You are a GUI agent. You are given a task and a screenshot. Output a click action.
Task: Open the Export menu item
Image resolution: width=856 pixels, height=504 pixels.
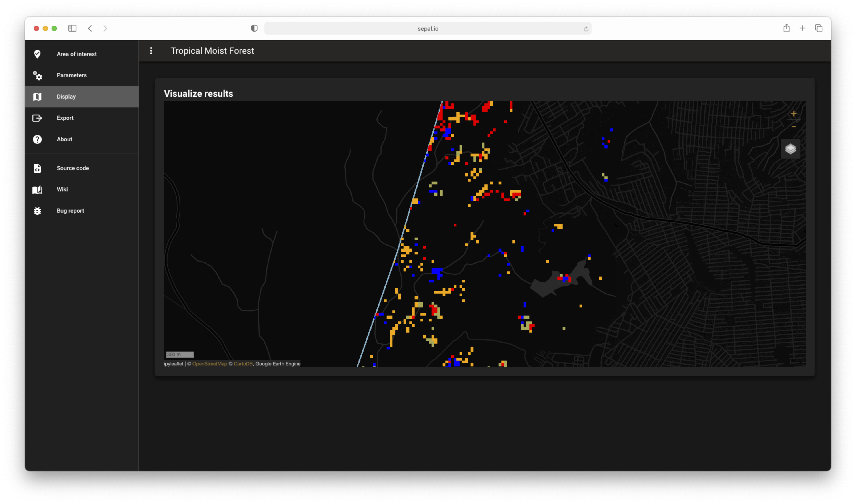pyautogui.click(x=65, y=118)
